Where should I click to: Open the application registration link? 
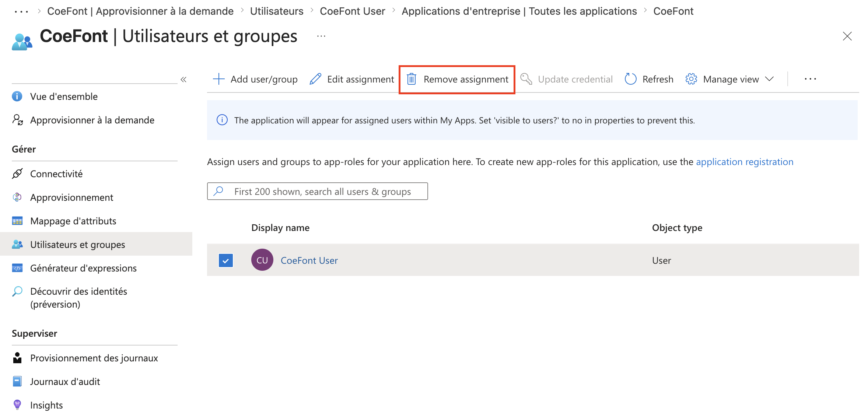coord(745,162)
